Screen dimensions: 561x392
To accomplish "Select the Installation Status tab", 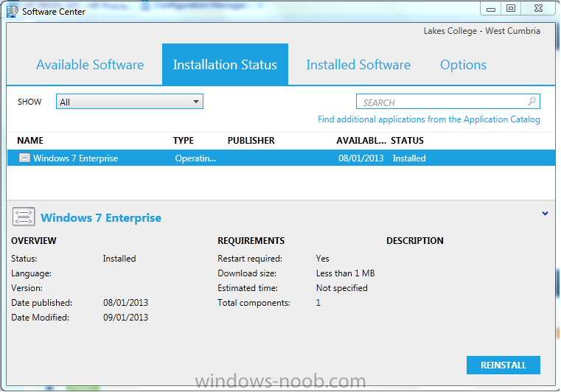I will (x=225, y=64).
